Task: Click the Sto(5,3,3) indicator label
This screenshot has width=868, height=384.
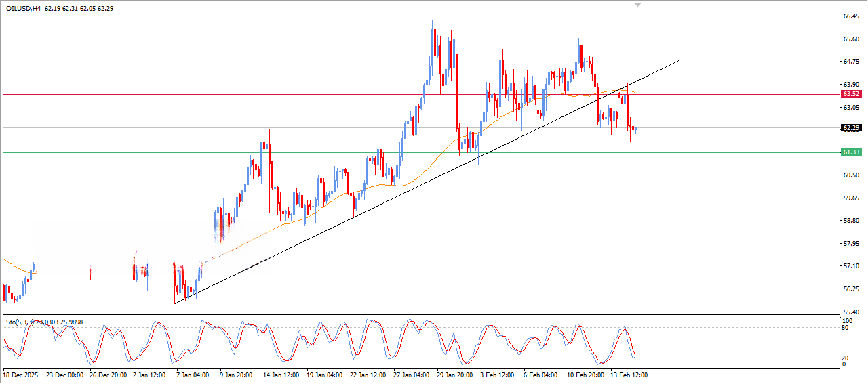Action: point(20,322)
